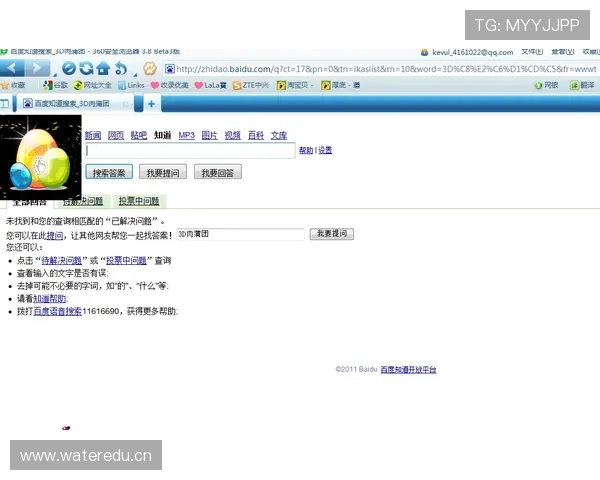This screenshot has height=480, width=600.
Task: Open the 知道帮助 link
Action: (x=50, y=299)
